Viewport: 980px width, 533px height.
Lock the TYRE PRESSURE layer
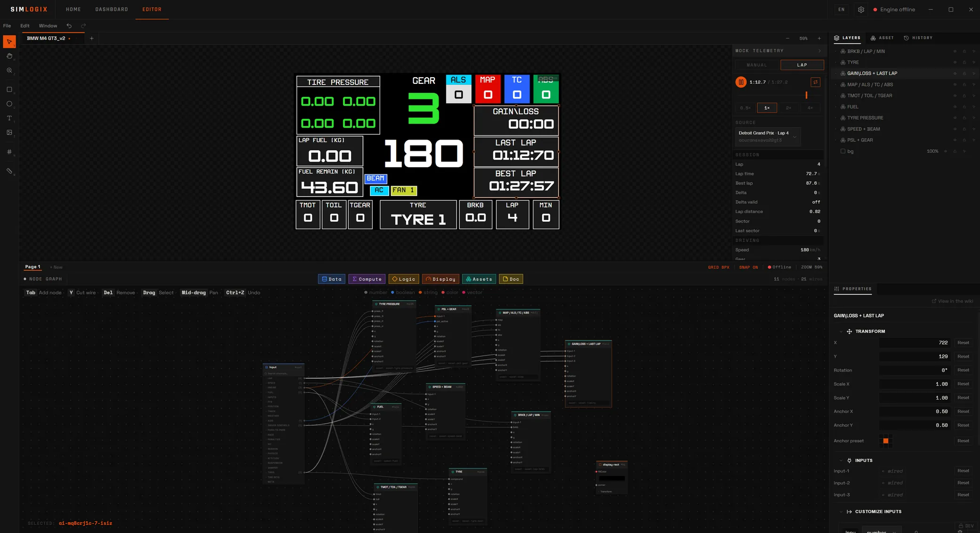coord(964,118)
